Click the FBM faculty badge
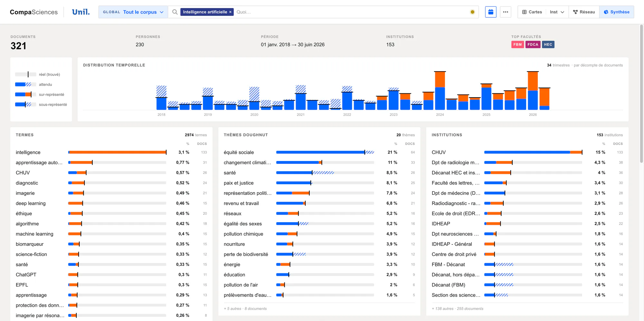644x321 pixels. point(517,44)
